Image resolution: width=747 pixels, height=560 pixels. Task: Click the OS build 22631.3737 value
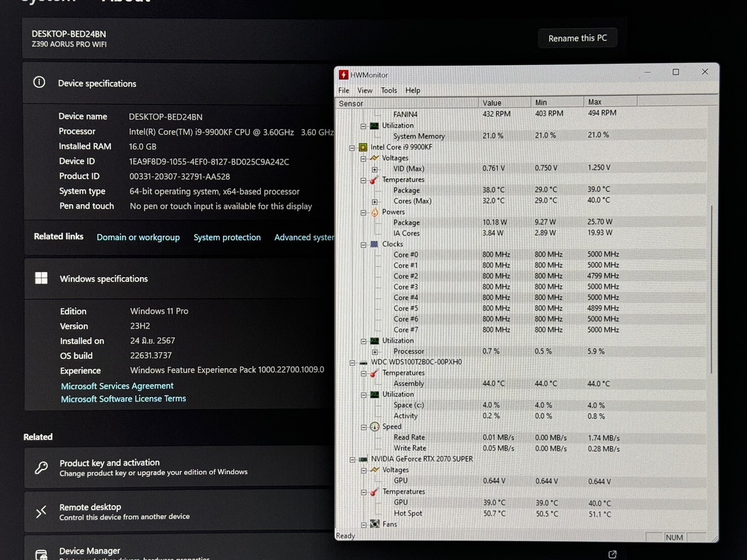click(x=151, y=355)
